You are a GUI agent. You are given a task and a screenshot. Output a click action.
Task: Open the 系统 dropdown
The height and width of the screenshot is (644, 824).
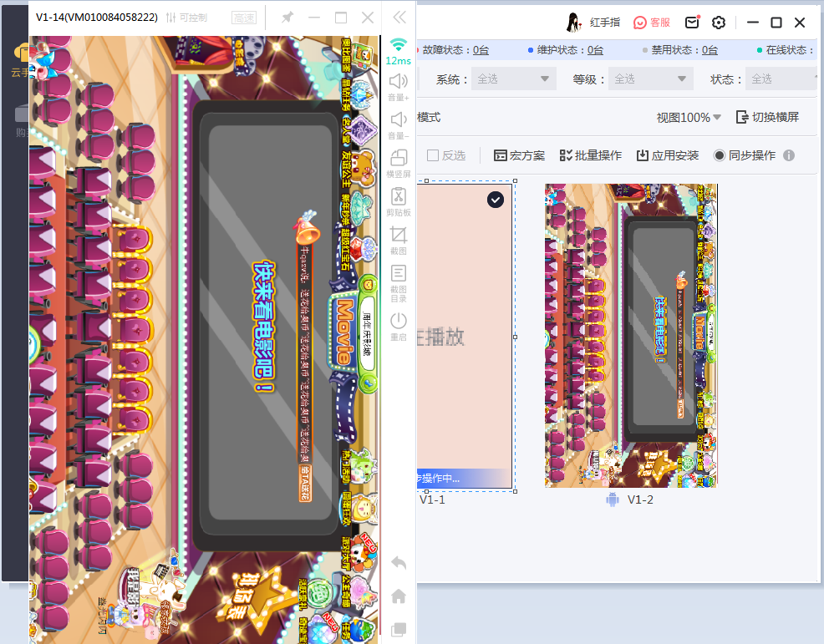[513, 79]
